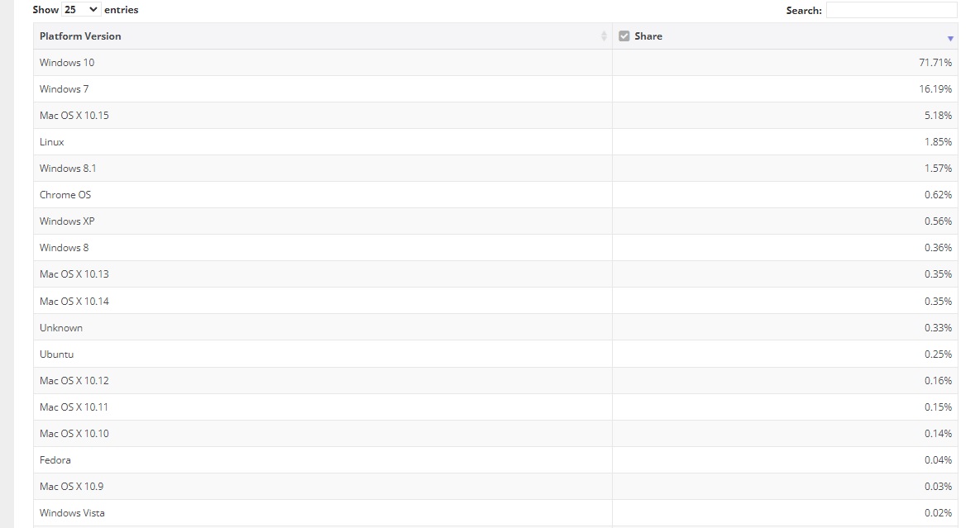980x528 pixels.
Task: Select the Mac OS X 10.11 cell
Action: (323, 407)
